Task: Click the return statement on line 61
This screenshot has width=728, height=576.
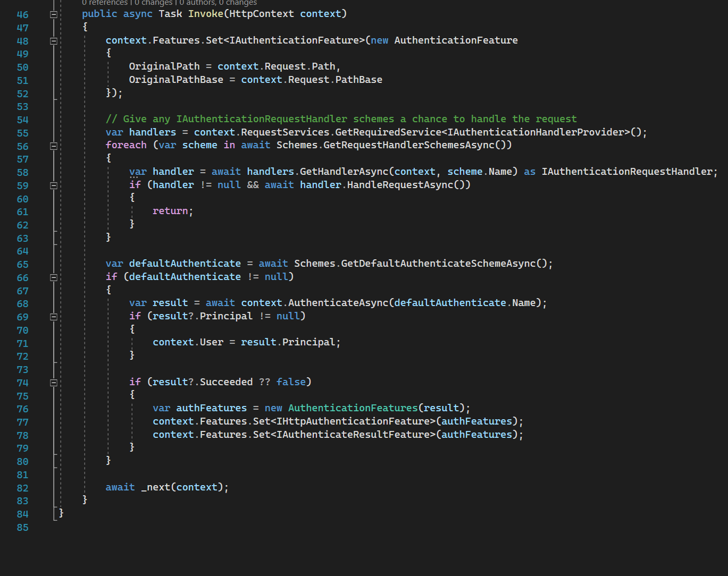Action: click(x=173, y=211)
